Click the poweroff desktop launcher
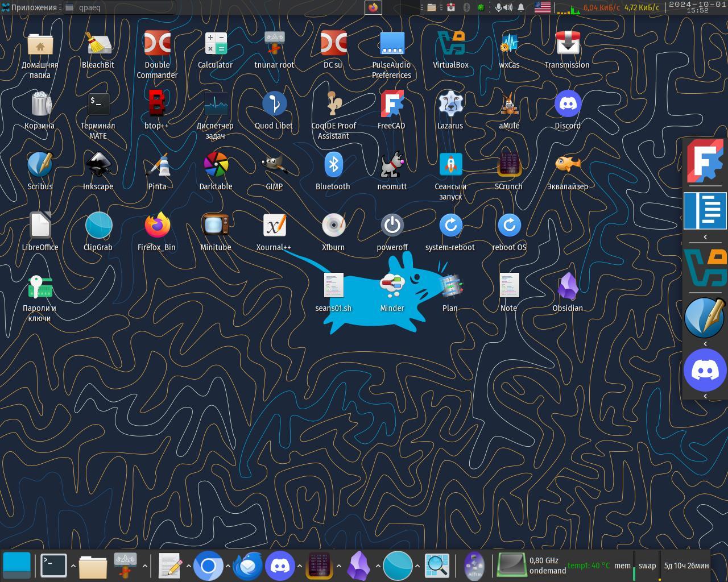Screen dimensions: 728x582 click(392, 227)
